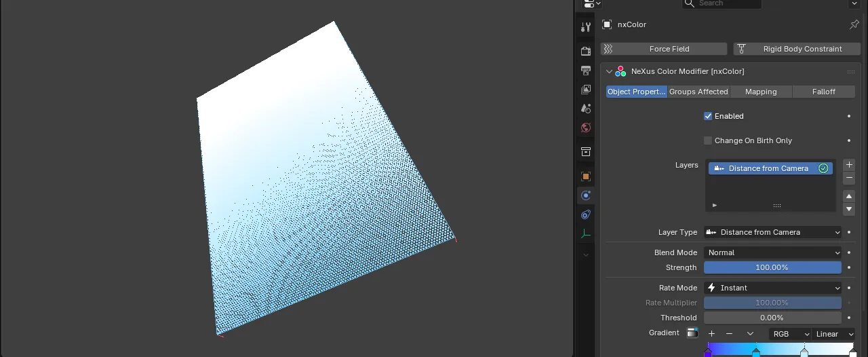Click the layers list resize grip handle

[777, 206]
